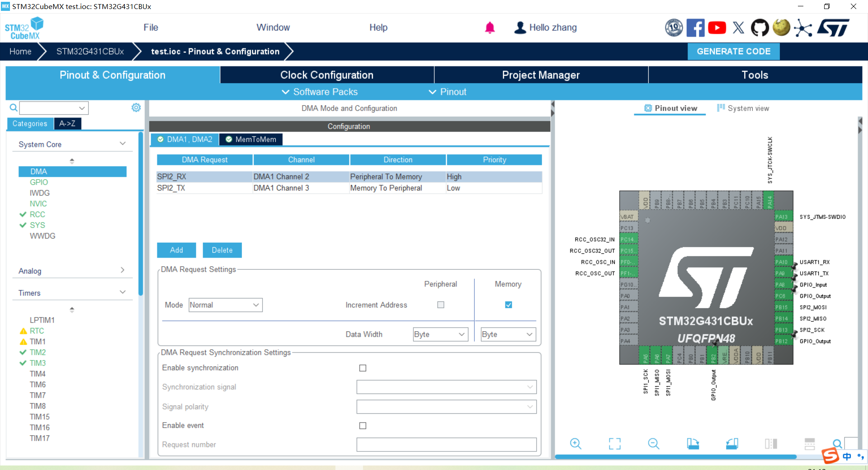
Task: Open ST YouTube channel icon
Action: coord(717,28)
